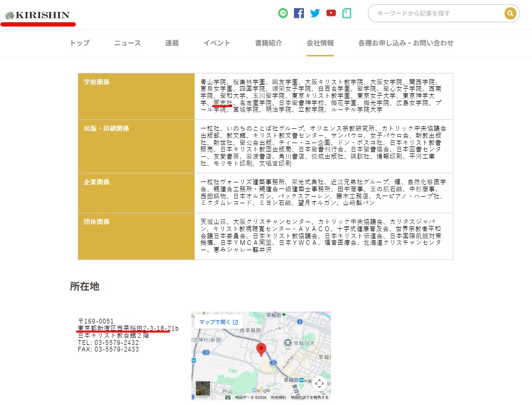
Task: Open 各種お申し込み・お問い合わせ menu item
Action: tap(406, 43)
